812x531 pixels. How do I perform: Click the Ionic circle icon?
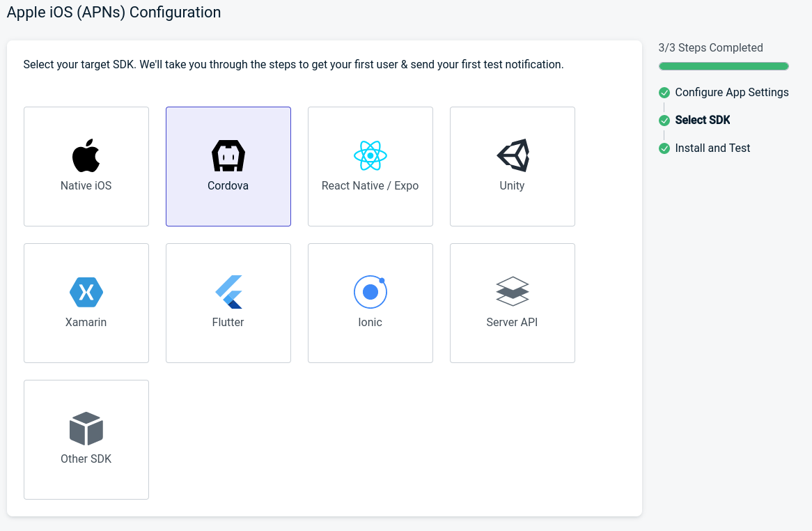click(370, 292)
